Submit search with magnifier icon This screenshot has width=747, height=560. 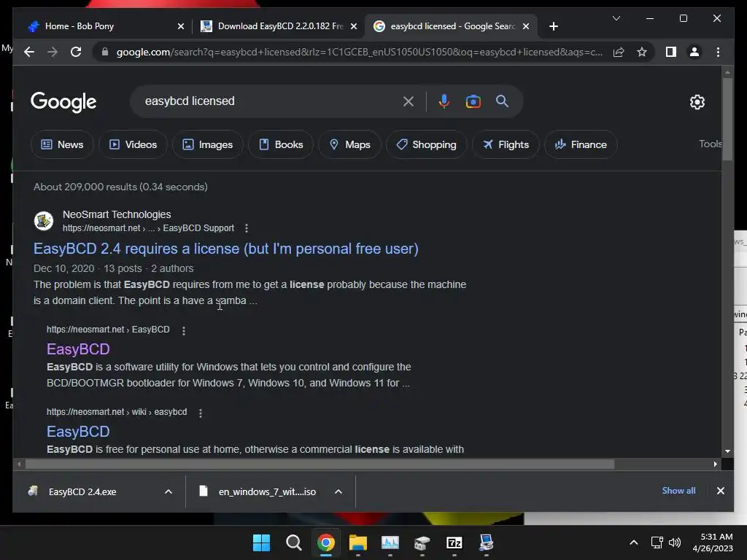[502, 101]
